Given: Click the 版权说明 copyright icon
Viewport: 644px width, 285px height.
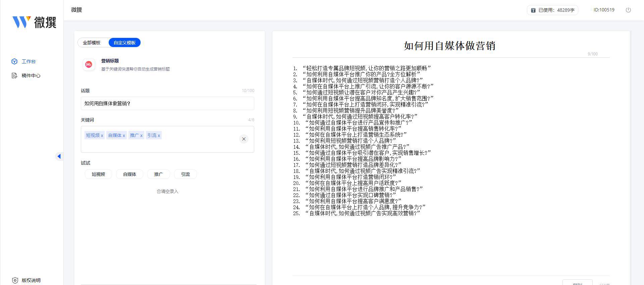Looking at the screenshot, I should [x=15, y=280].
